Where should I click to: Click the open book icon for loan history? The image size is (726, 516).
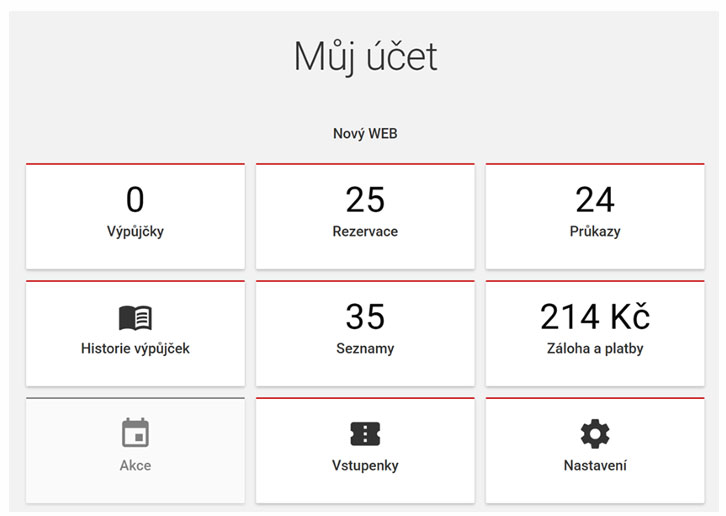[135, 318]
